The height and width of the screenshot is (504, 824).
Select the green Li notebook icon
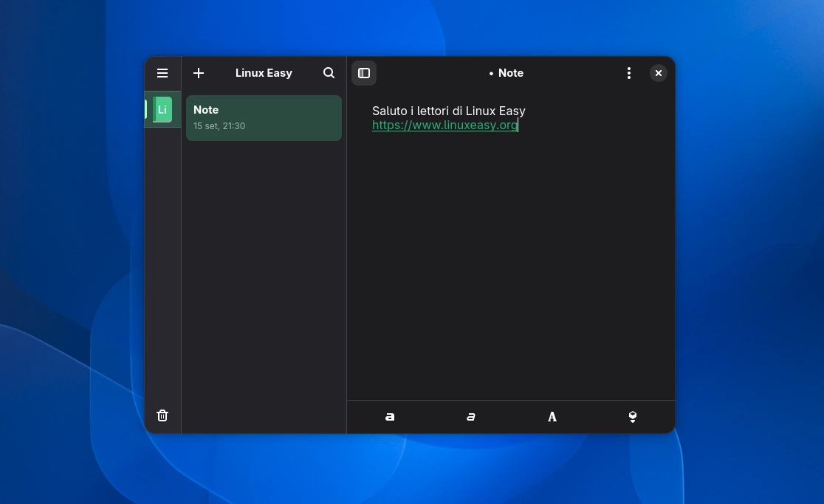click(162, 110)
